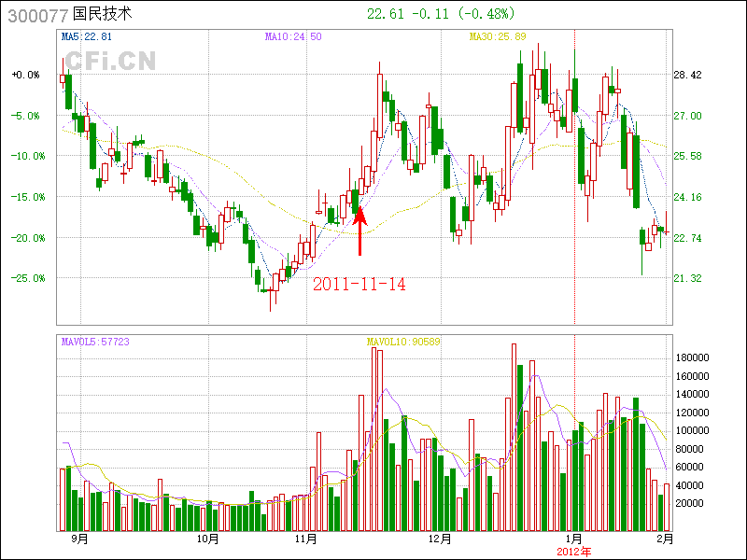Click the -20.0% axis label
This screenshot has width=747, height=560.
tap(28, 238)
